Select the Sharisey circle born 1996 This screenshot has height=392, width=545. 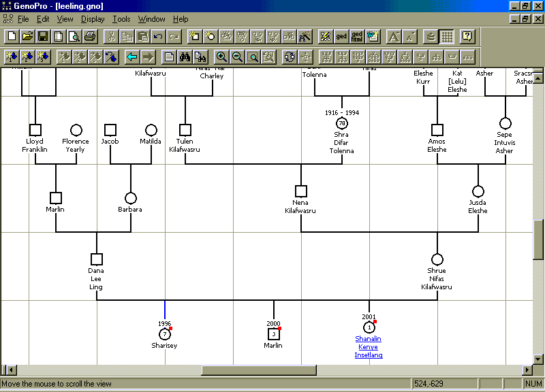coord(165,334)
